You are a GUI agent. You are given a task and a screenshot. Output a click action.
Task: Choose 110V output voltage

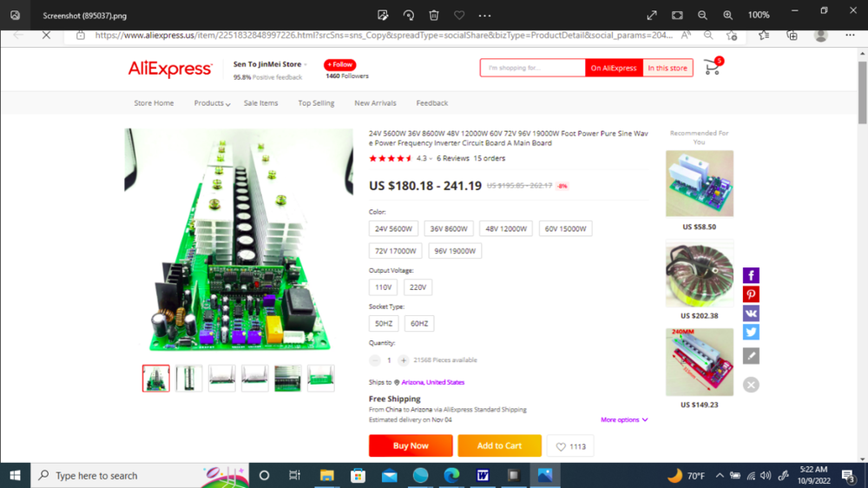(383, 287)
